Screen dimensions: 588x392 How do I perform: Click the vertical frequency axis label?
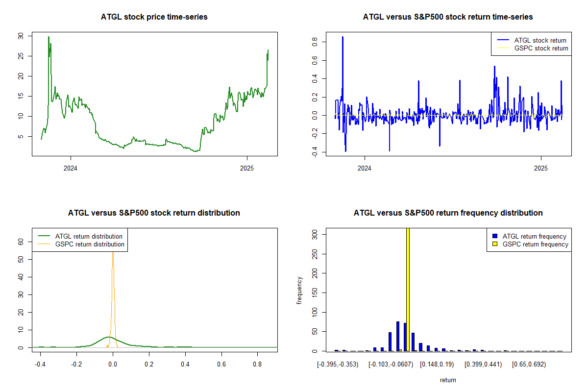coord(299,290)
